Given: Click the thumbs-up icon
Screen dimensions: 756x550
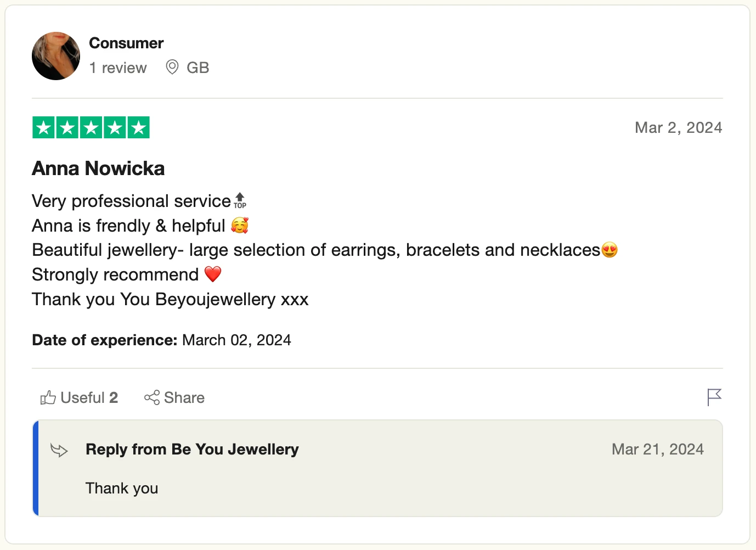Looking at the screenshot, I should click(x=48, y=397).
